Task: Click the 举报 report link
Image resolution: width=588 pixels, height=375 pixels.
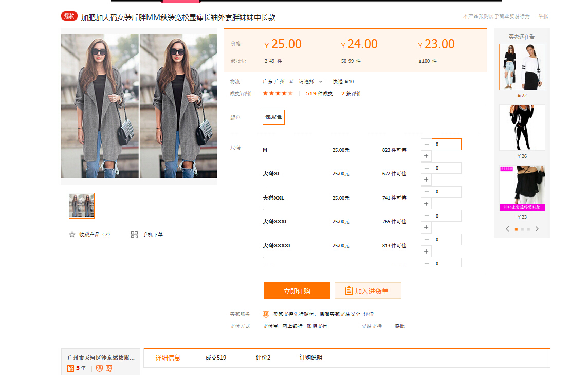Action: (543, 16)
